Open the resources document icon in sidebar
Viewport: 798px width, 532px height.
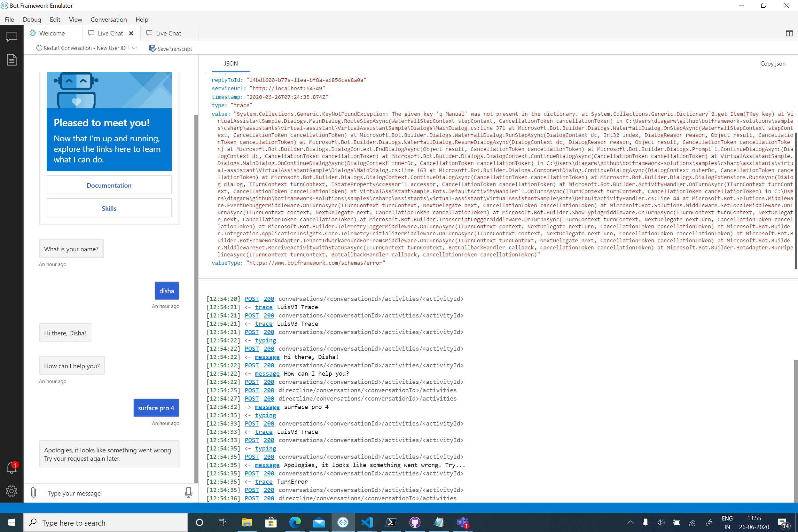(x=12, y=59)
